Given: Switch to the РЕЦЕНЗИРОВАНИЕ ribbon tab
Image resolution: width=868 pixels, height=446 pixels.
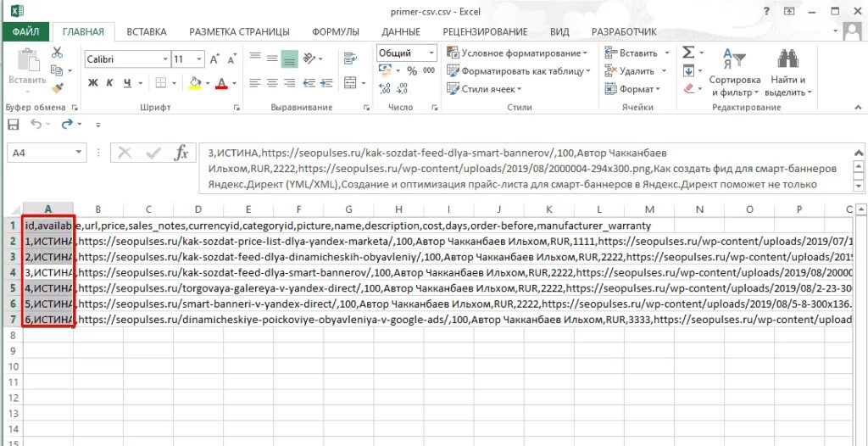Looking at the screenshot, I should click(485, 31).
